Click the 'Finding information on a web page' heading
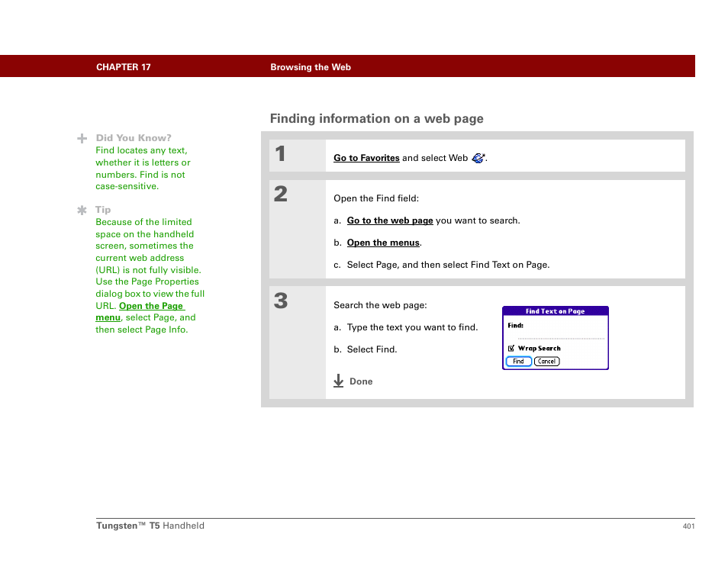Screen dimensions: 728x563 [x=376, y=119]
